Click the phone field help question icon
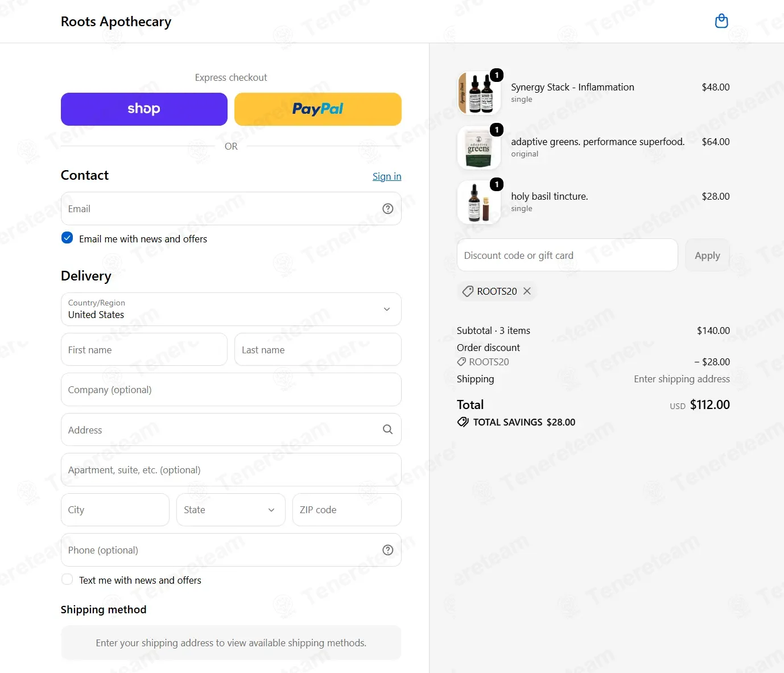Image resolution: width=784 pixels, height=673 pixels. coord(388,550)
